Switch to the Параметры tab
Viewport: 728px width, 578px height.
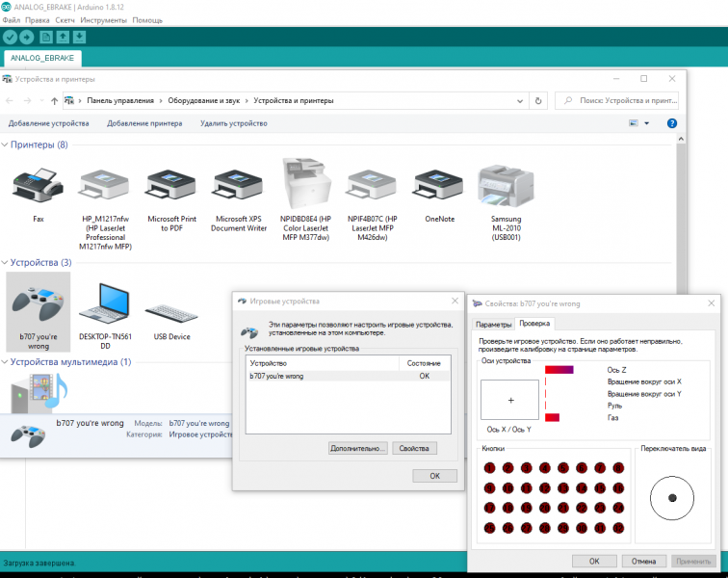493,325
